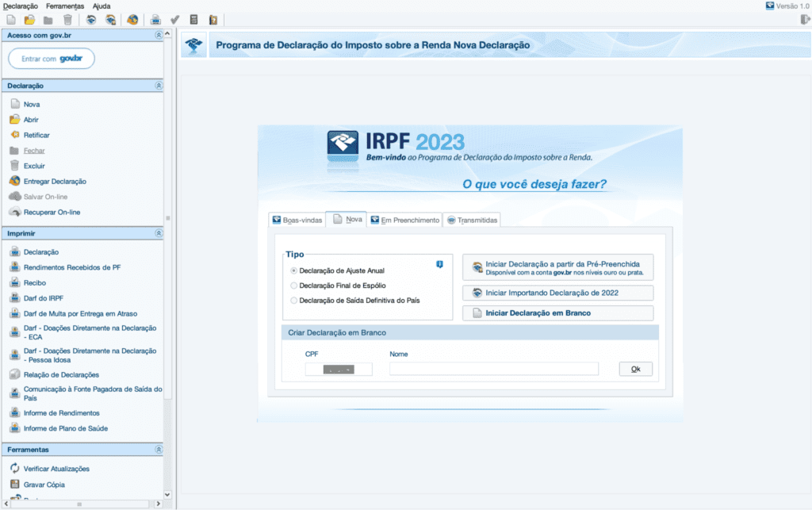The height and width of the screenshot is (510, 812).
Task: Collapse the Declaração sidebar panel
Action: click(159, 86)
